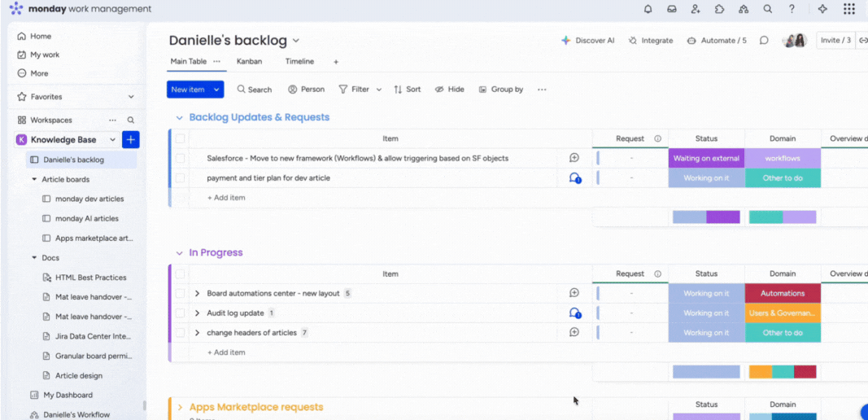
Task: Add a new board view with plus
Action: 335,62
